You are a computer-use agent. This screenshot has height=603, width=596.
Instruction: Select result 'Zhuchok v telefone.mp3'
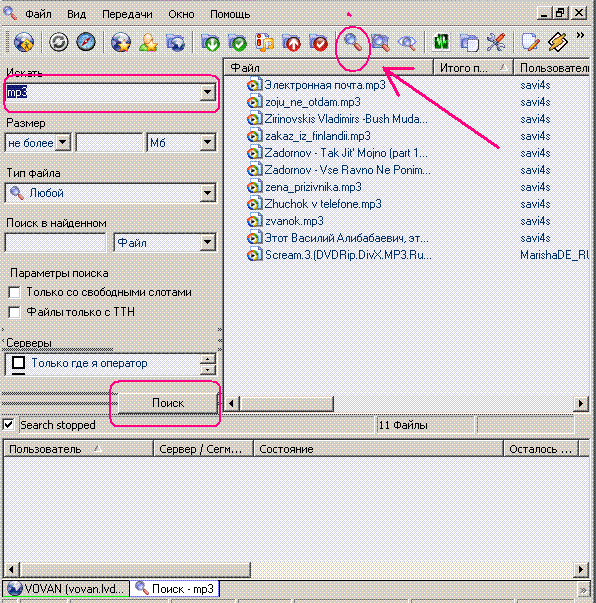point(323,204)
